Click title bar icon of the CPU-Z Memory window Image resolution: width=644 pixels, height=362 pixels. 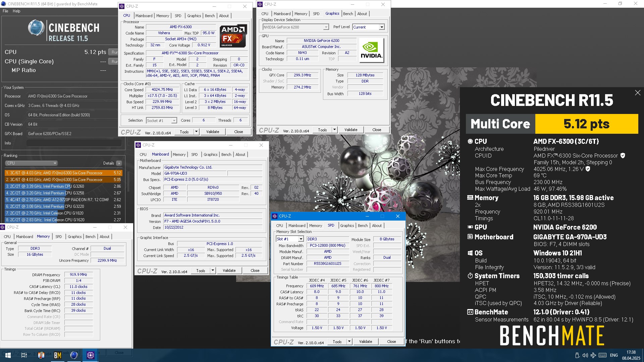point(3,227)
